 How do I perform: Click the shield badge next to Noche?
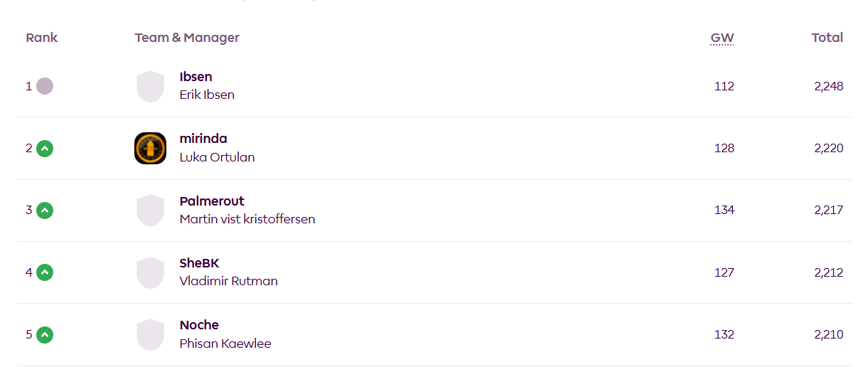tap(150, 334)
